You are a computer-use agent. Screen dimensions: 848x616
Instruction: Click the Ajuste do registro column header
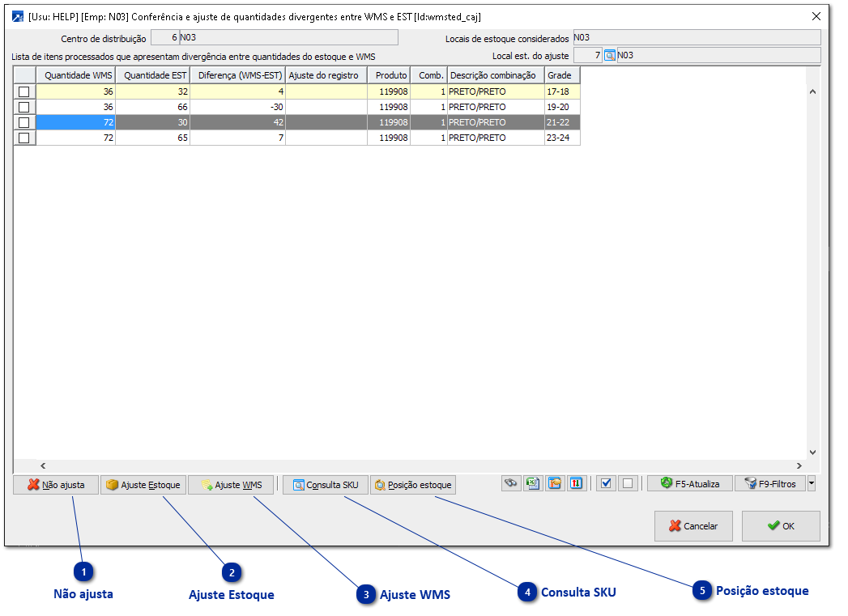pyautogui.click(x=326, y=75)
